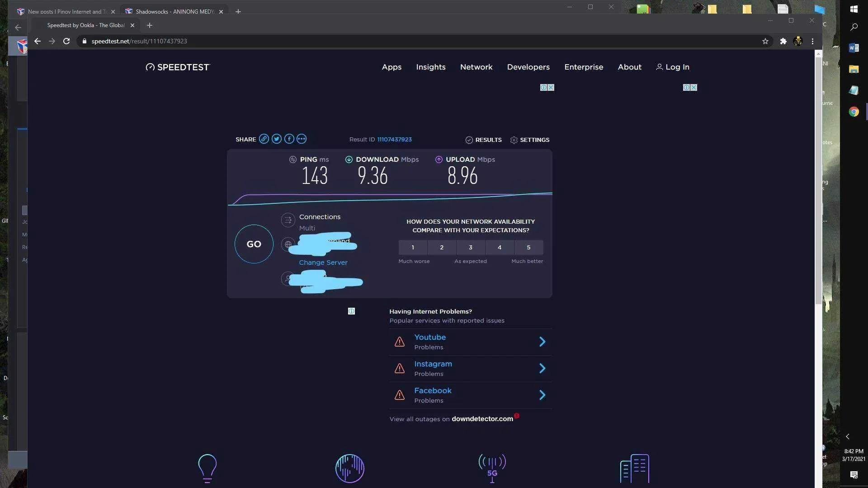Open more share options ellipsis icon
This screenshot has width=868, height=488.
(x=302, y=139)
